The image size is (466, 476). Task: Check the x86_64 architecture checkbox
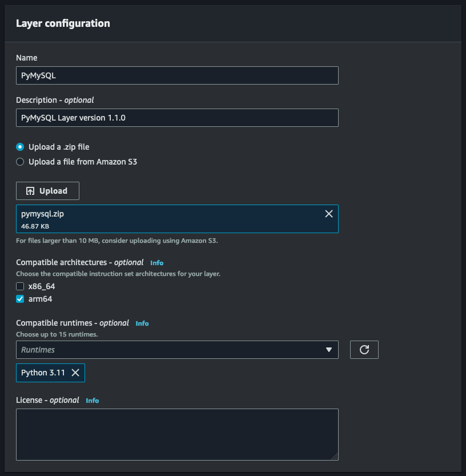click(x=20, y=286)
